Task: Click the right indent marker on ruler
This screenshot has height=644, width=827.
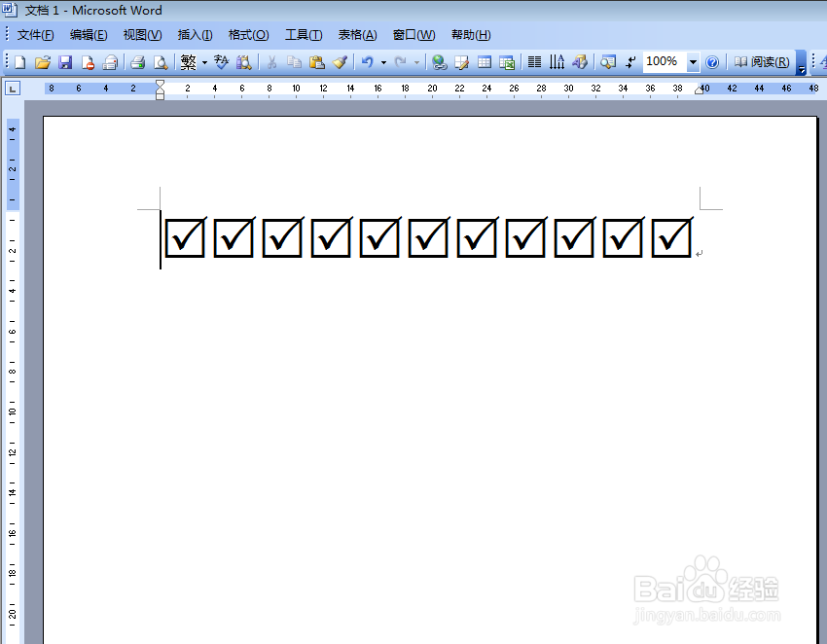Action: click(x=699, y=90)
